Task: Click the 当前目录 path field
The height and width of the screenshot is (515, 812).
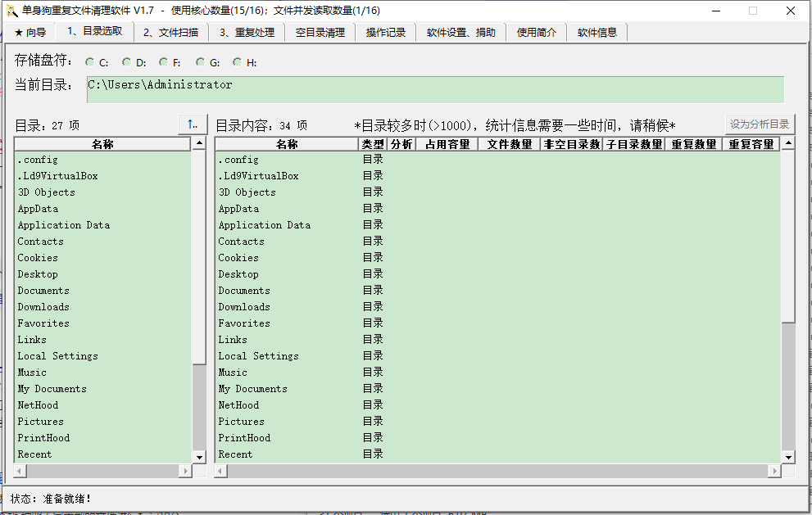Action: click(x=434, y=89)
